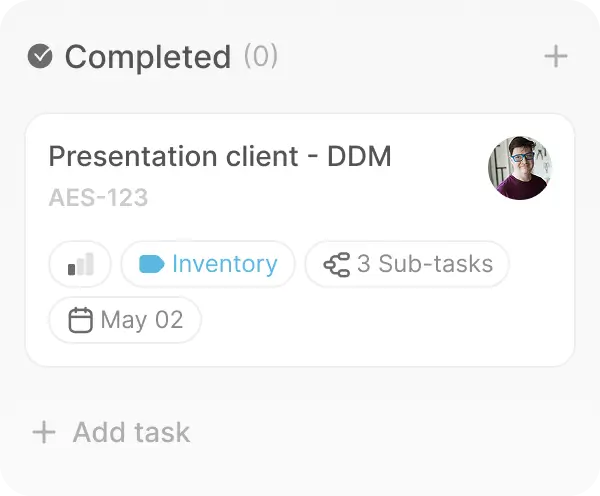Click the plus icon beside Add task
This screenshot has height=496, width=600.
pyautogui.click(x=44, y=432)
